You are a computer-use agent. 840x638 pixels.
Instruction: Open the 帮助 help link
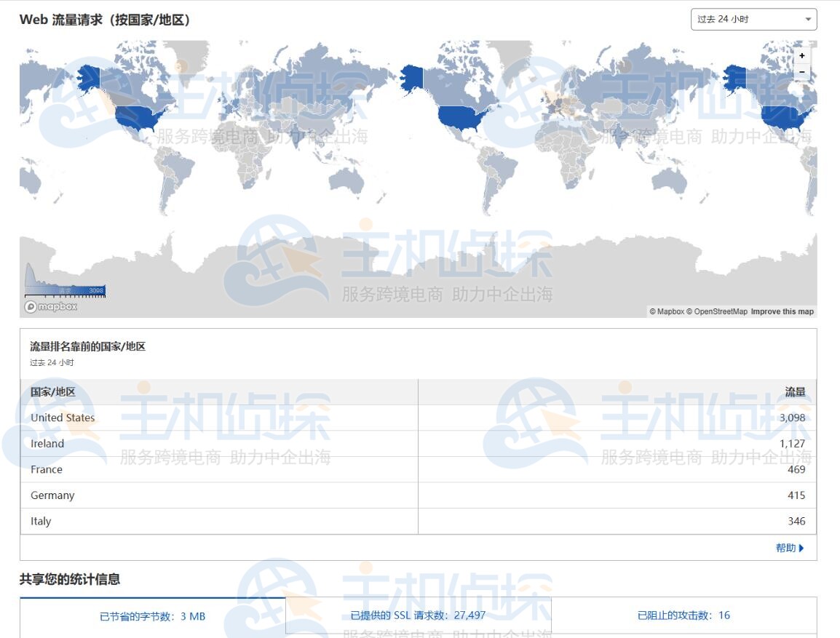pos(790,549)
